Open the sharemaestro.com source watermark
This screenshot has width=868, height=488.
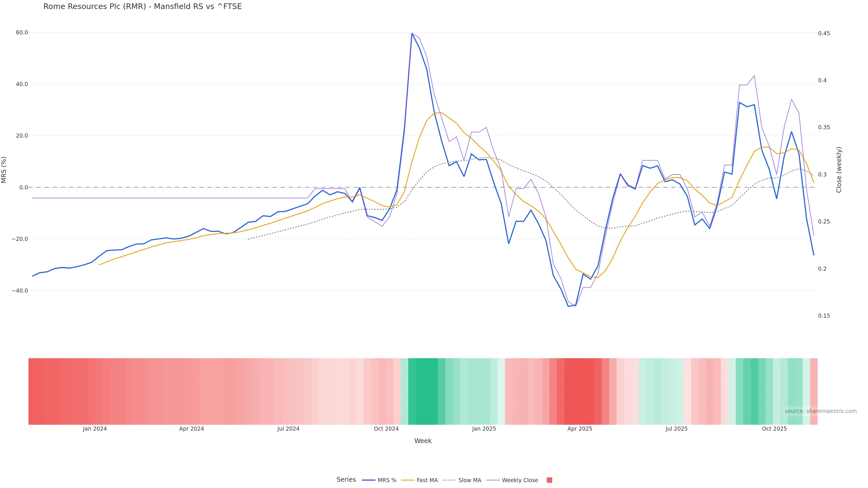[x=820, y=411]
